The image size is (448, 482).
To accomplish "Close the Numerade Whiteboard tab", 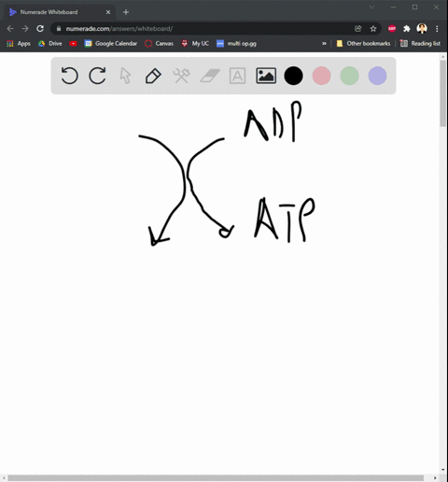I will (x=108, y=12).
